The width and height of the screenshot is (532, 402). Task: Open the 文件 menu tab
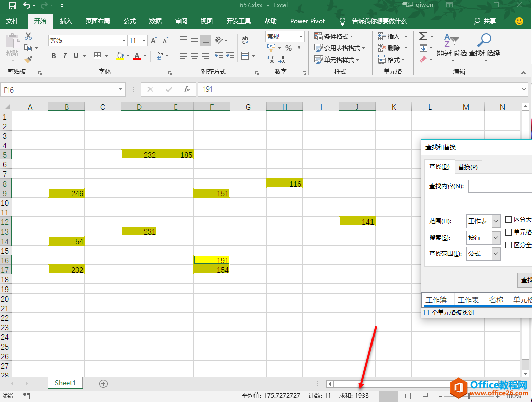pos(12,21)
